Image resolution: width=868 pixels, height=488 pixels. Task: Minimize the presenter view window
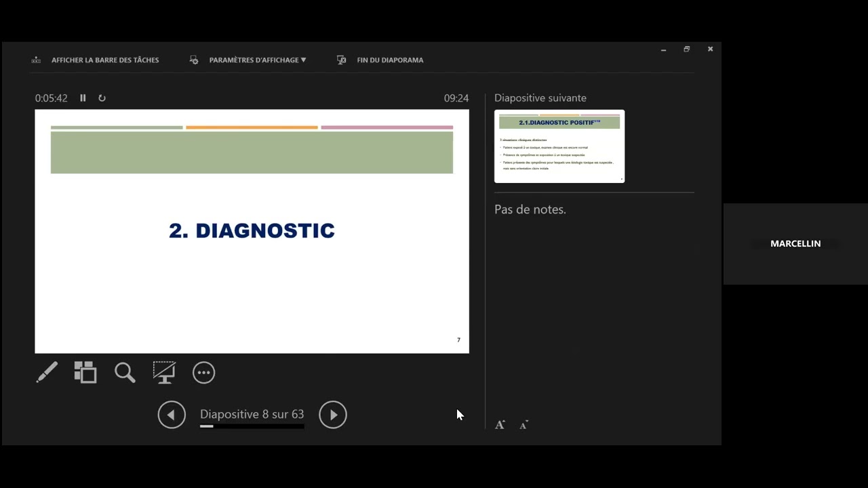point(663,49)
